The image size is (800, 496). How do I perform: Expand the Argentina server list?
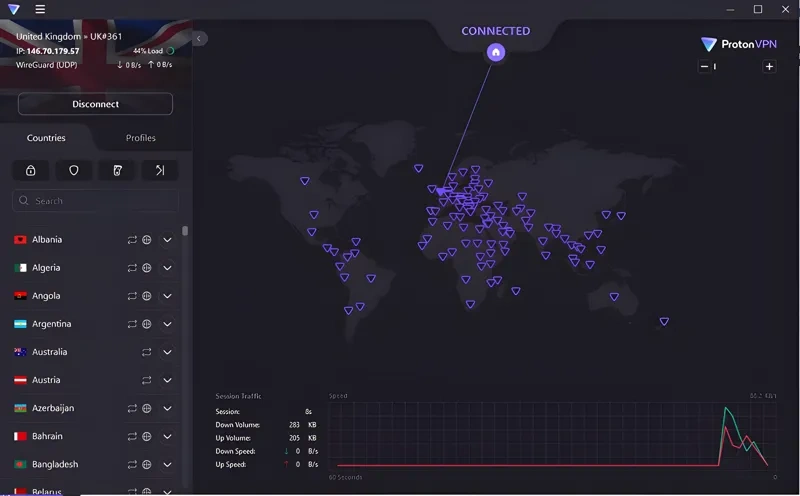pyautogui.click(x=168, y=324)
